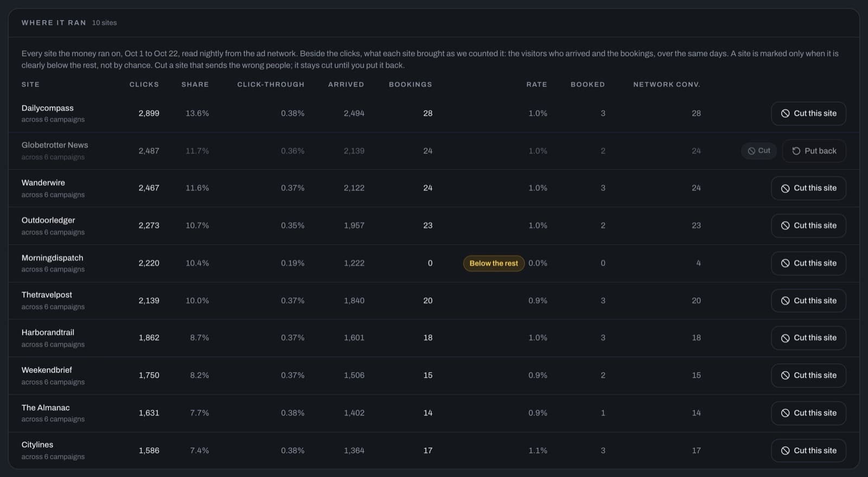Click Dailycompass clicks value 2,899
Viewport: 868px width, 477px height.
pyautogui.click(x=149, y=113)
